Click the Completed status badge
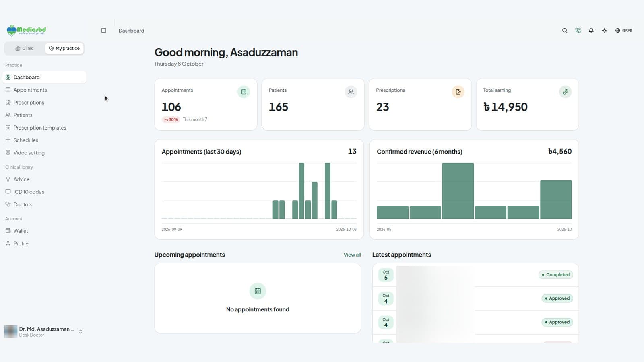This screenshot has height=362, width=644. (556, 275)
